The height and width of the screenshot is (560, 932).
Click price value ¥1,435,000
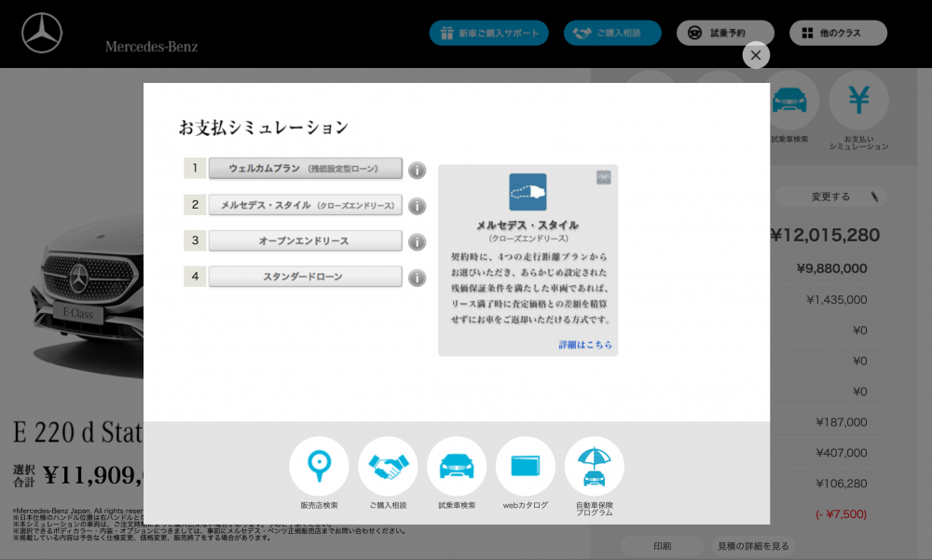(836, 300)
